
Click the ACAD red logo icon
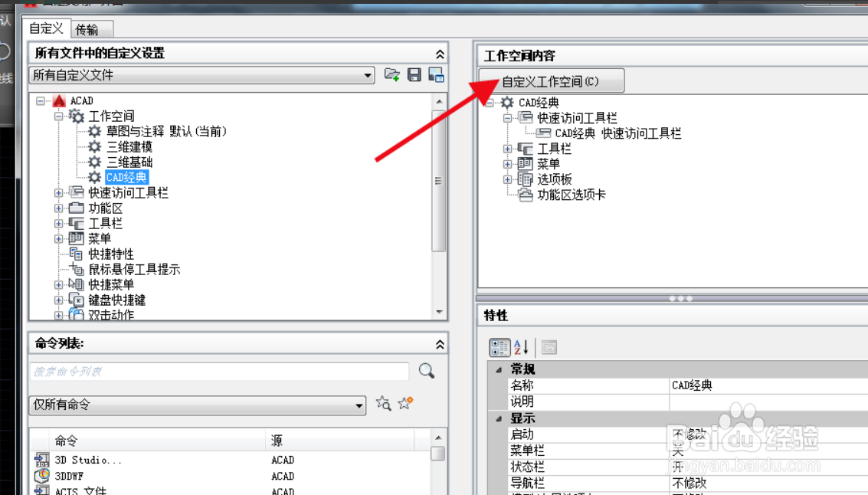tap(59, 101)
